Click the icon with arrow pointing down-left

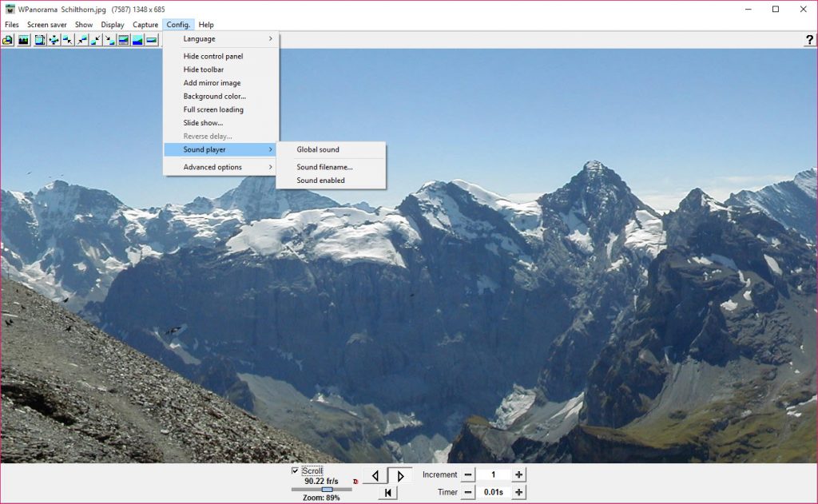point(96,40)
